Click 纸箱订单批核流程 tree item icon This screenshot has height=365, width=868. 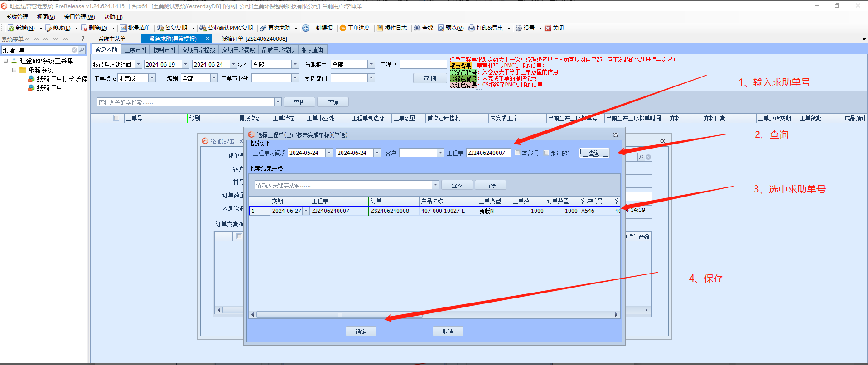31,79
